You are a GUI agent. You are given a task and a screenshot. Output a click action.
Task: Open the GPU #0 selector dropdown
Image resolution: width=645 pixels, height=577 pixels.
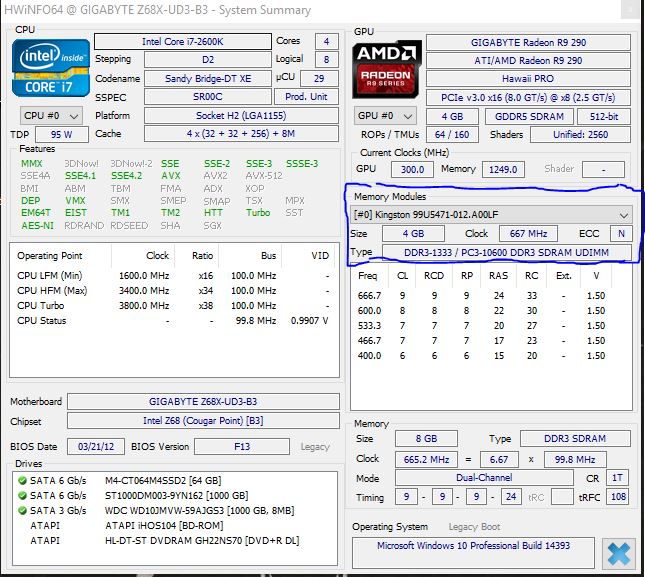(385, 116)
